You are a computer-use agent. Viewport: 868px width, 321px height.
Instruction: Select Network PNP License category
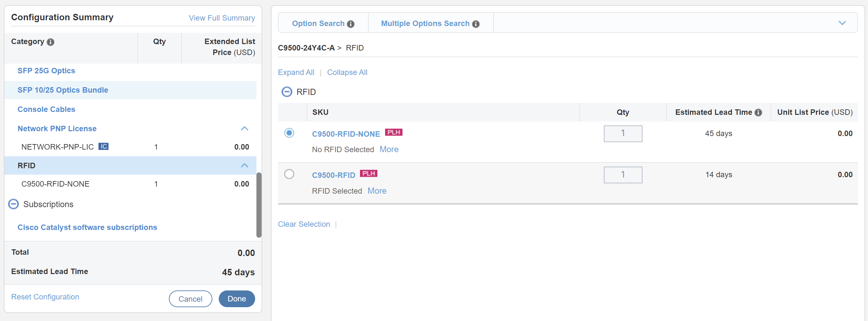click(57, 129)
